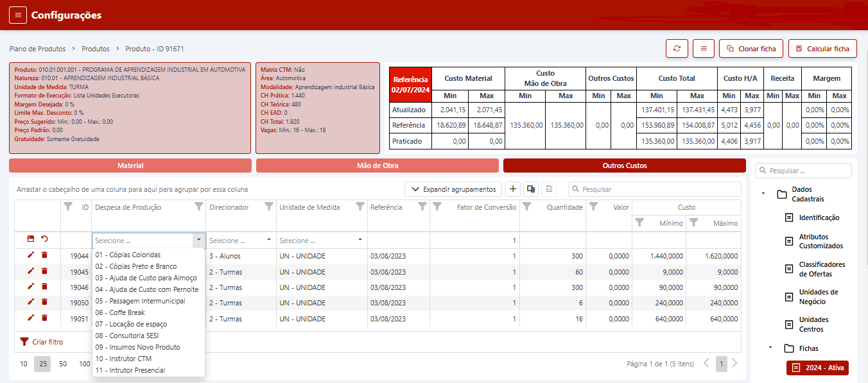
Task: Cancel the new row with the undo icon
Action: click(44, 239)
